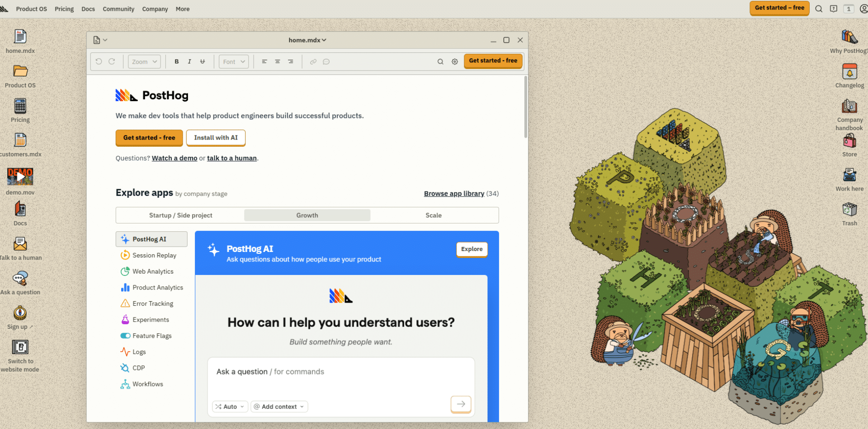Image resolution: width=868 pixels, height=429 pixels.
Task: Click the Trash desktop icon
Action: tap(849, 210)
